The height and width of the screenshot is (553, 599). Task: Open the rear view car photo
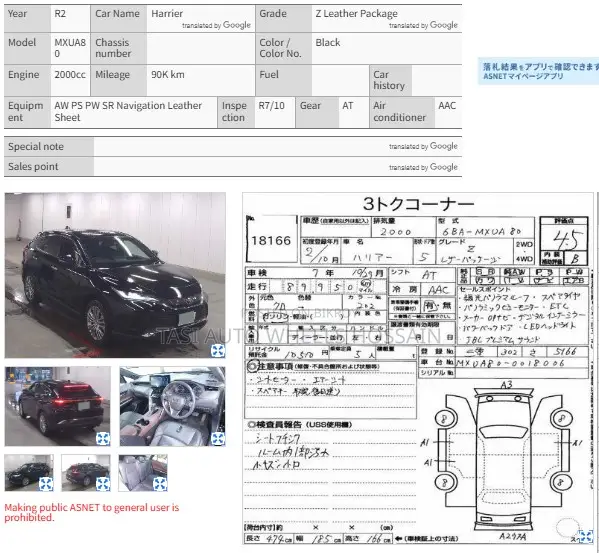point(58,406)
